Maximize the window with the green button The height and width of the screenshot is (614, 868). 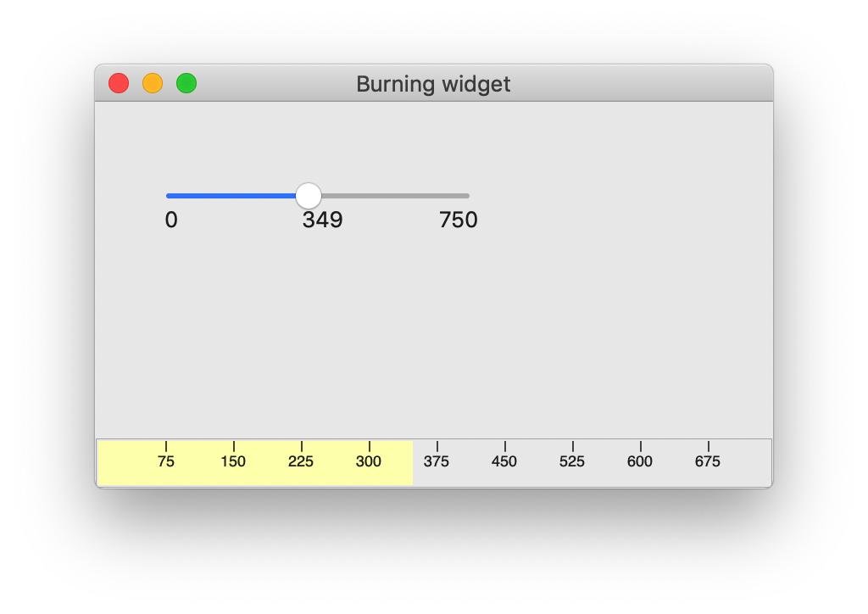186,83
